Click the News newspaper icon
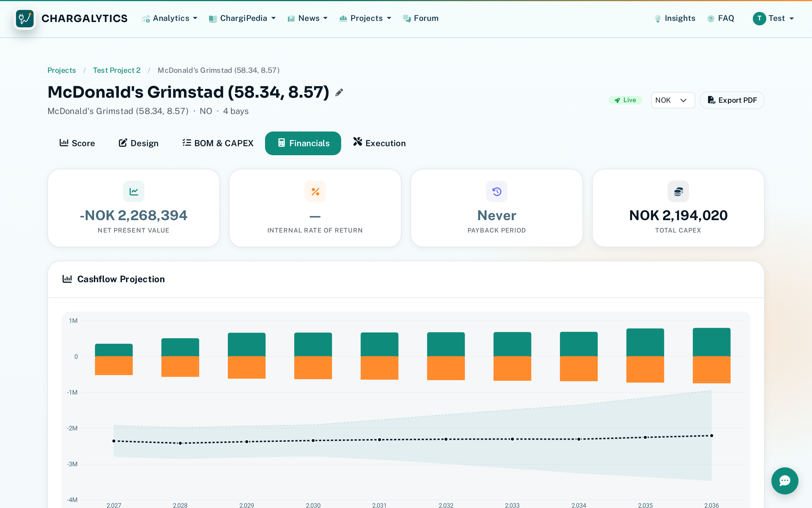Screen dimensions: 812x508 tap(291, 19)
